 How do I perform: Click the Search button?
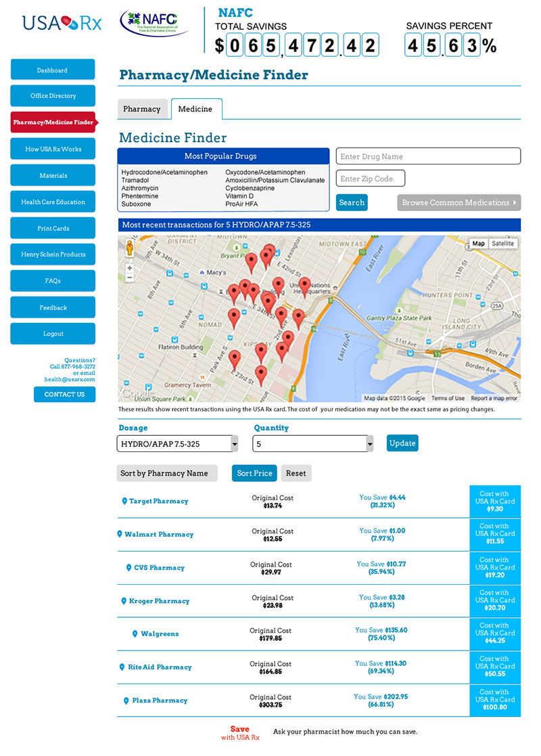click(352, 202)
